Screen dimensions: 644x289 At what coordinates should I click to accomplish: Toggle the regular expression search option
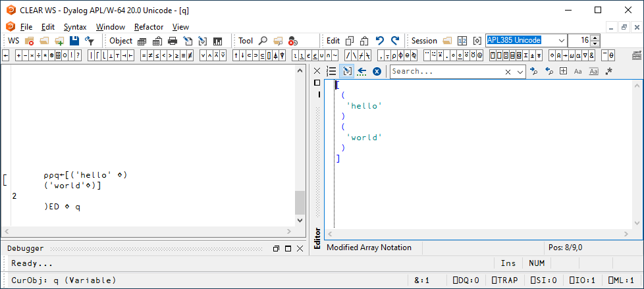[609, 71]
